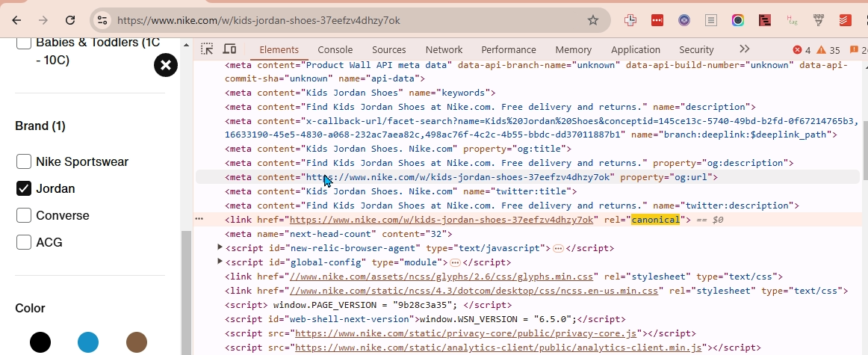Close the filter panel with the X button
The image size is (868, 355).
(x=166, y=65)
